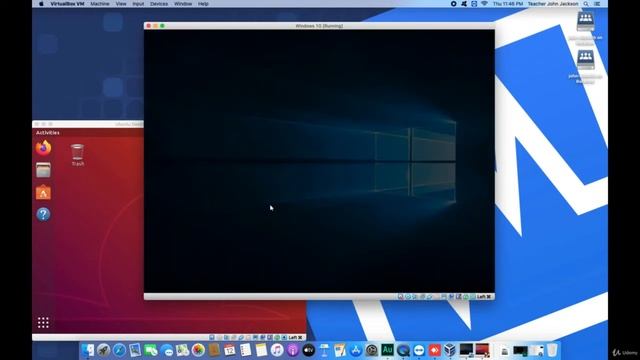Open the Input menu
The image size is (640, 360).
point(138,4)
